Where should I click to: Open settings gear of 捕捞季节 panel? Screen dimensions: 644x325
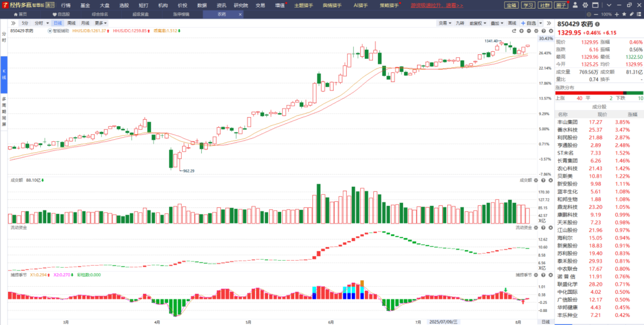[536, 275]
